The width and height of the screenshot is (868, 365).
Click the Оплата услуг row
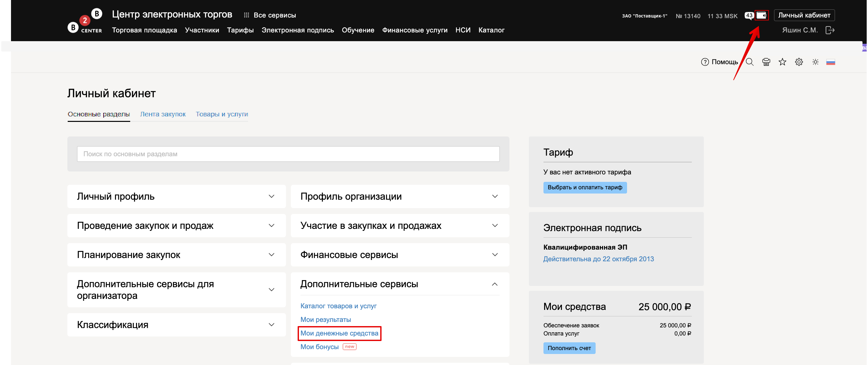pos(617,334)
